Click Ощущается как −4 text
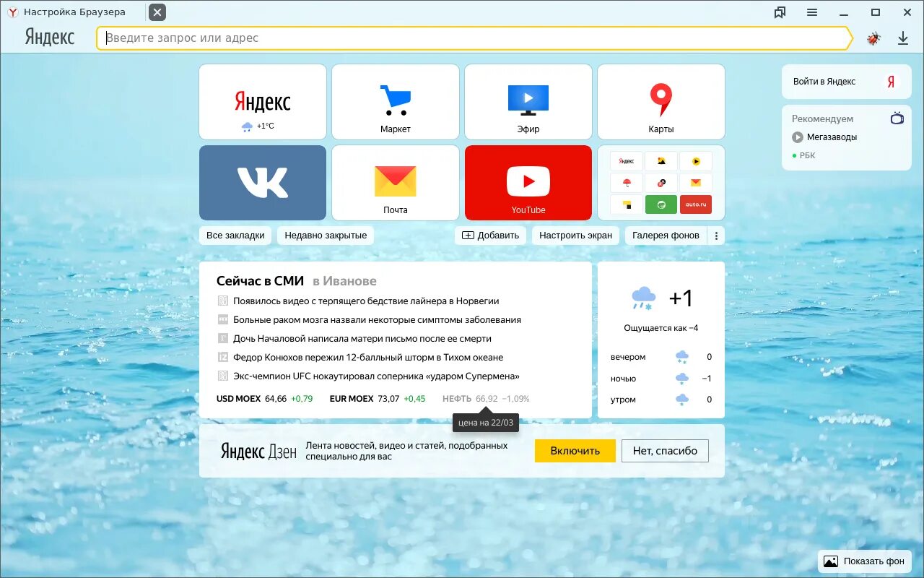Screen dimensions: 924x578 click(x=661, y=328)
